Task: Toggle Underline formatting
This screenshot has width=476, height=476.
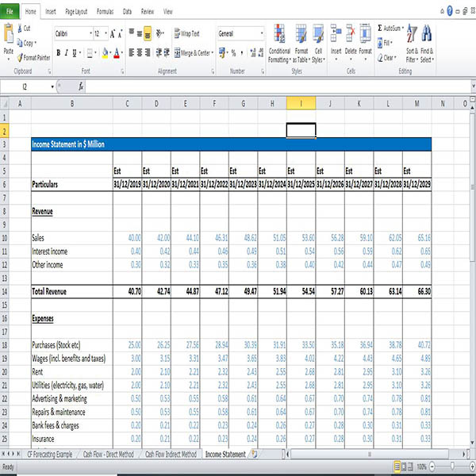Action: coord(75,53)
